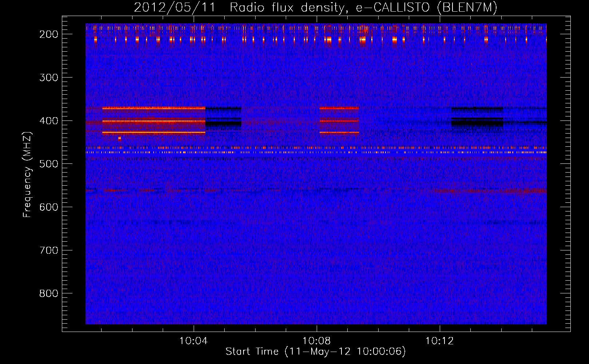The image size is (589, 364).
Task: Click the 600 frequency tick label
Action: coord(48,207)
